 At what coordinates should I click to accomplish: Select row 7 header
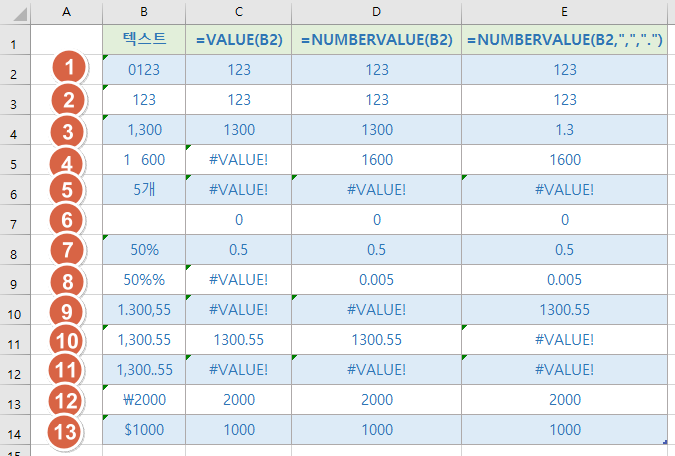coord(15,220)
